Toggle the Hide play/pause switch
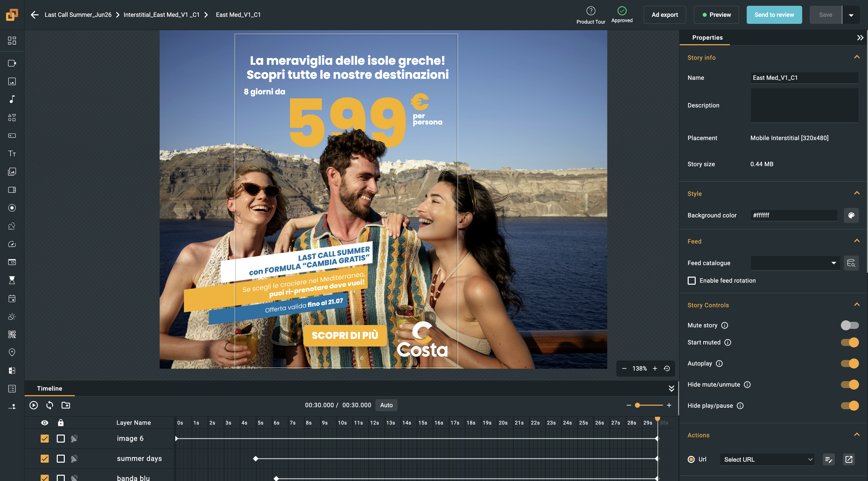This screenshot has height=481, width=868. point(849,405)
